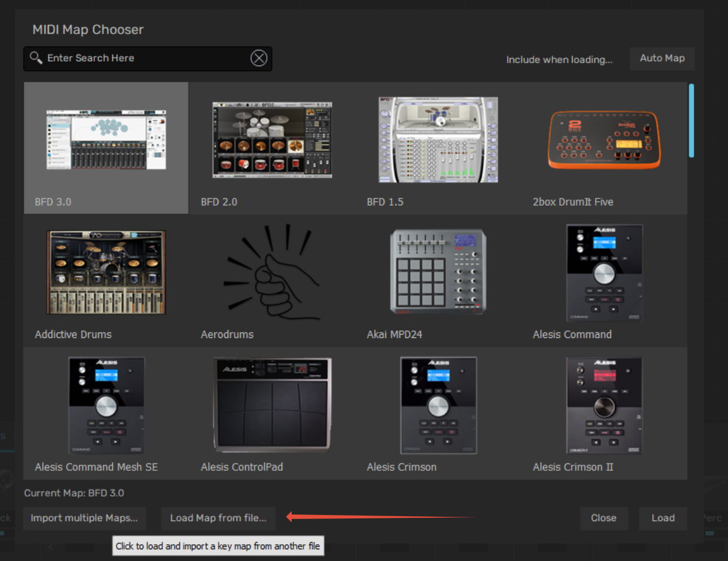Select the Alesis Command Mesh SE image

[x=106, y=405]
